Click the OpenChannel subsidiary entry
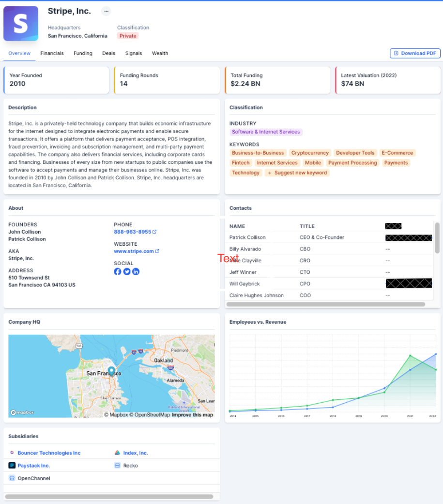Screen dimensions: 443x504 (x=34, y=479)
